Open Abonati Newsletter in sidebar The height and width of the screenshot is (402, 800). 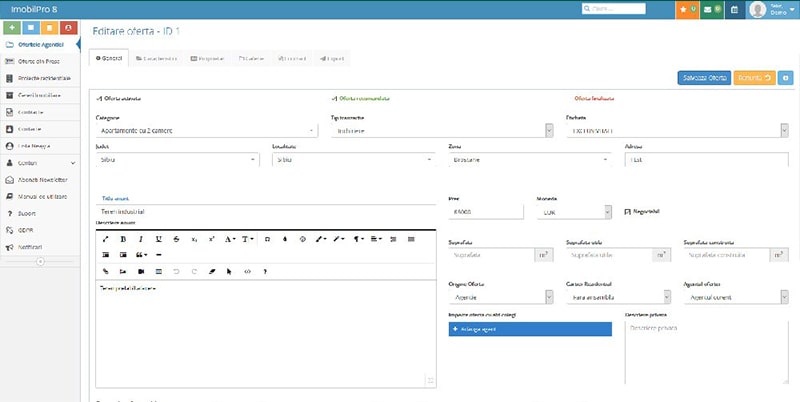click(40, 180)
